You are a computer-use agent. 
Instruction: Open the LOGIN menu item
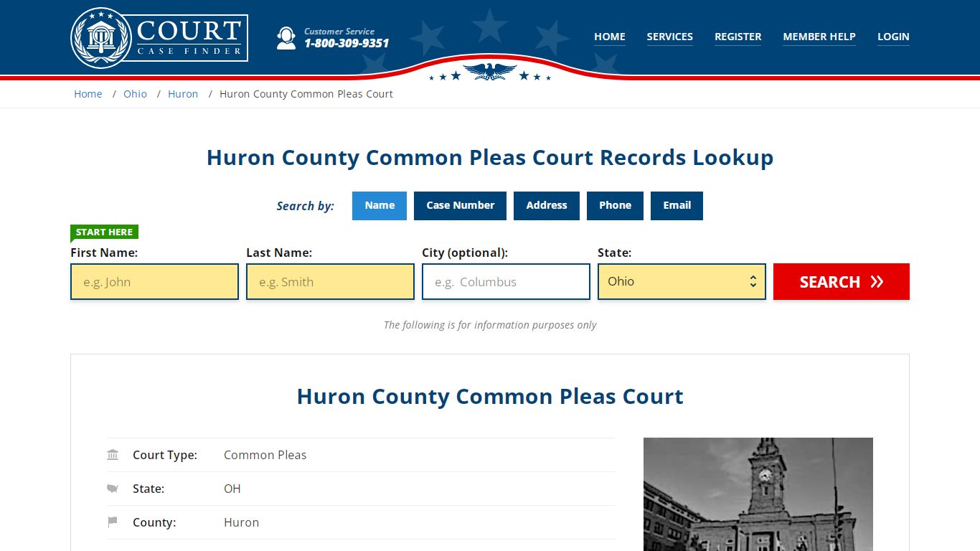click(893, 37)
